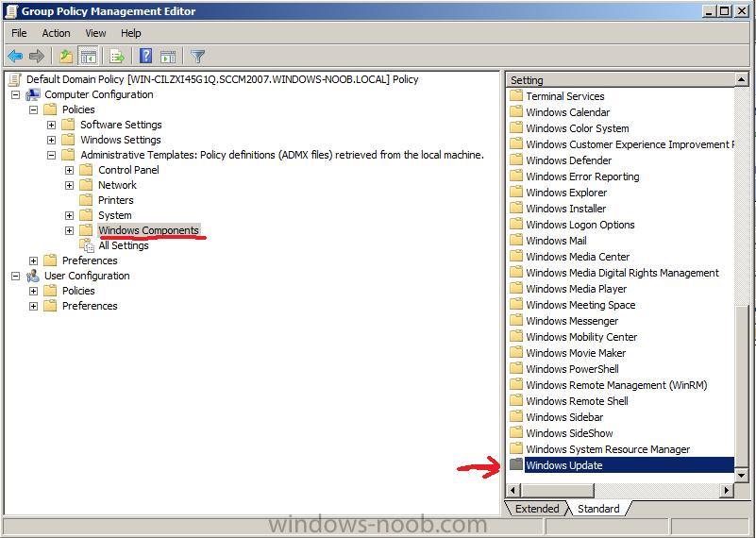The height and width of the screenshot is (538, 756).
Task: Expand Preferences under Computer Configuration
Action: (x=33, y=261)
